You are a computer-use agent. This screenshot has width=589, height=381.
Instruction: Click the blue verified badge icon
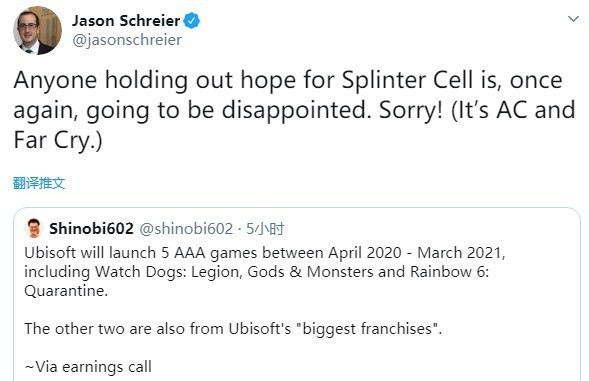point(192,20)
